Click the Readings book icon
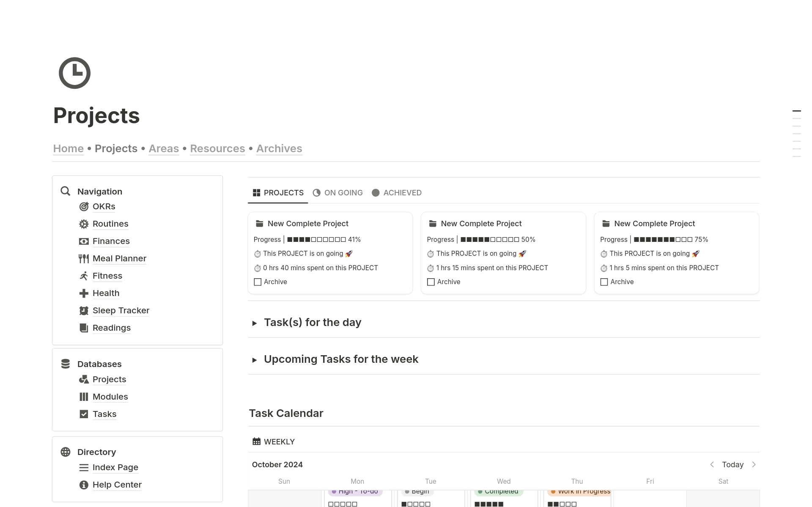This screenshot has width=812, height=507. (x=84, y=328)
